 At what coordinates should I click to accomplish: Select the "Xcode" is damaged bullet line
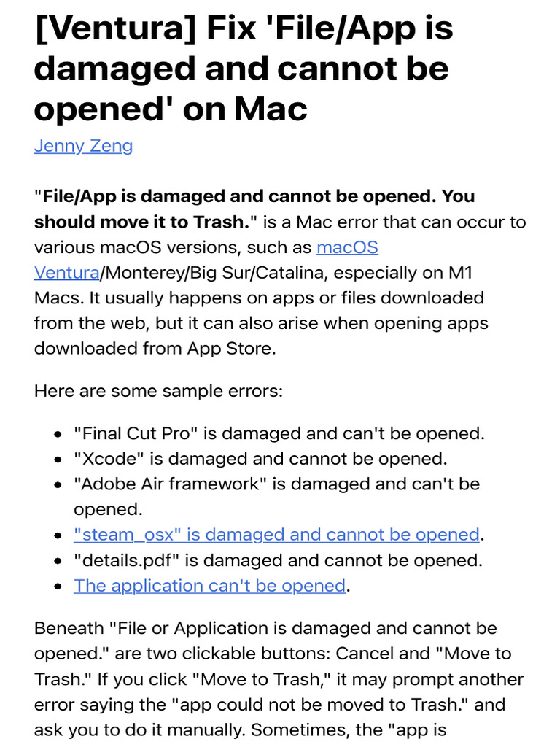260,459
